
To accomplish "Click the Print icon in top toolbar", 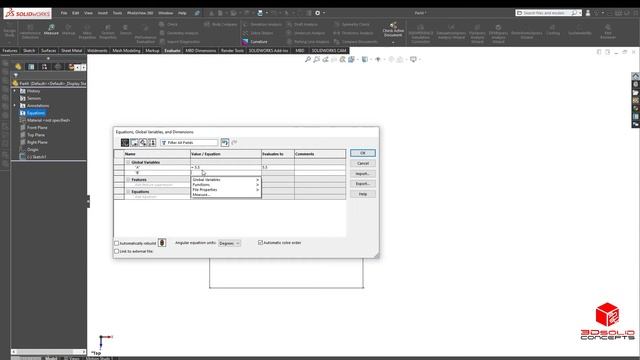I will (x=260, y=13).
